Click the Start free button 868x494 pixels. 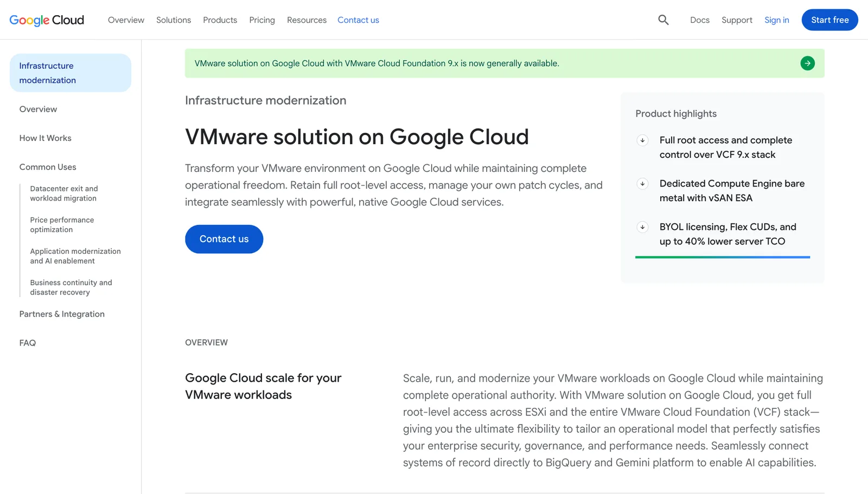coord(830,20)
